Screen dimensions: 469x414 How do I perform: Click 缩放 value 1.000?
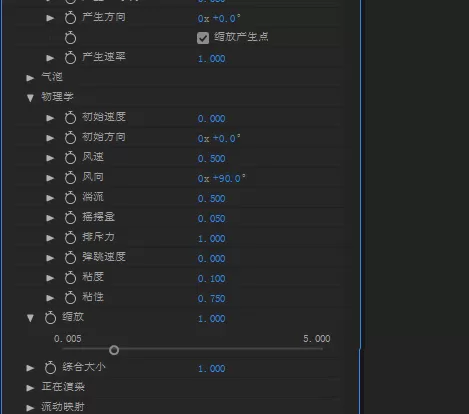212,319
